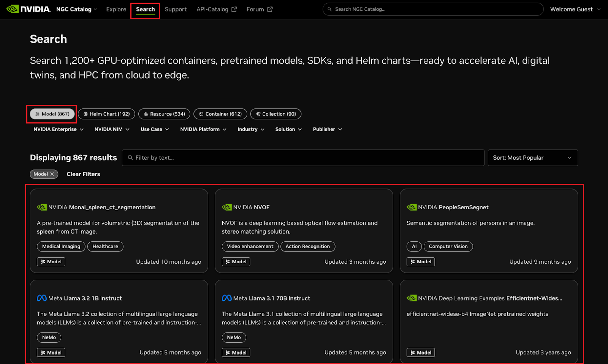Image resolution: width=608 pixels, height=364 pixels.
Task: Toggle the Collection (90) filter chip
Action: pos(276,114)
